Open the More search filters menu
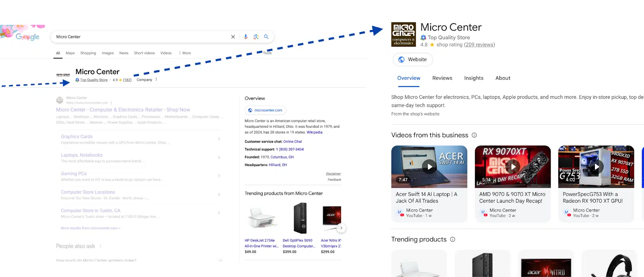The width and height of the screenshot is (644, 277). [185, 53]
